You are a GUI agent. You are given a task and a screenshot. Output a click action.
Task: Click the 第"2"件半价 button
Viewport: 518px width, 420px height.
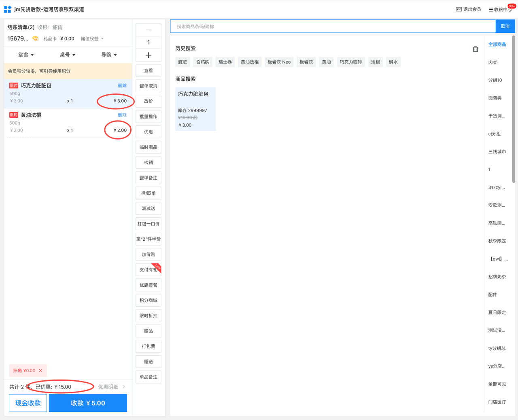(x=149, y=239)
